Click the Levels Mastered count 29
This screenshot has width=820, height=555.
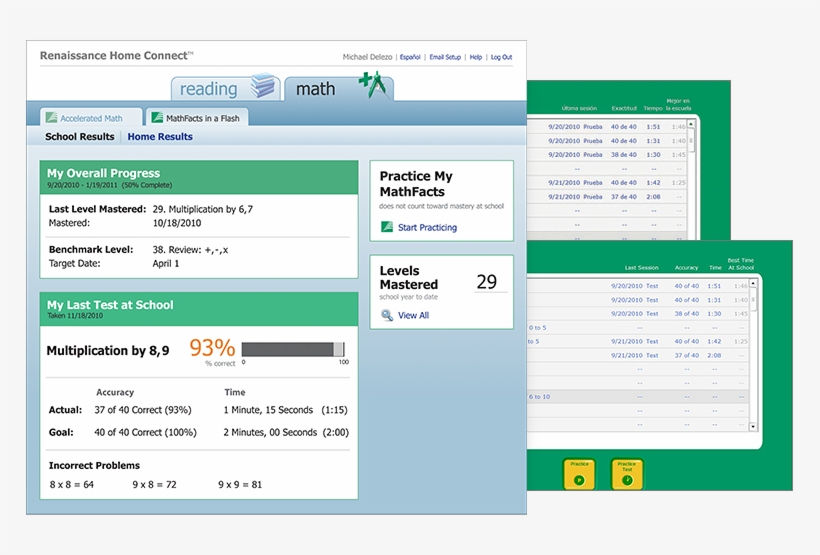point(486,282)
